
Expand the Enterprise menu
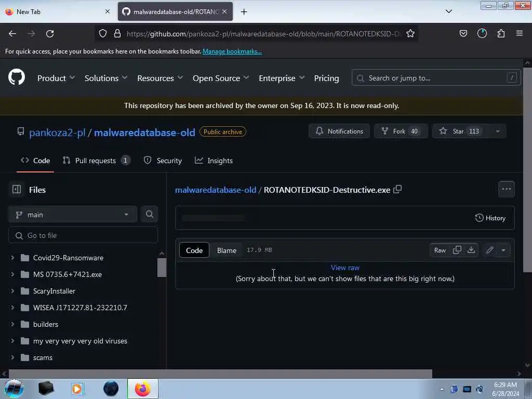(x=282, y=78)
